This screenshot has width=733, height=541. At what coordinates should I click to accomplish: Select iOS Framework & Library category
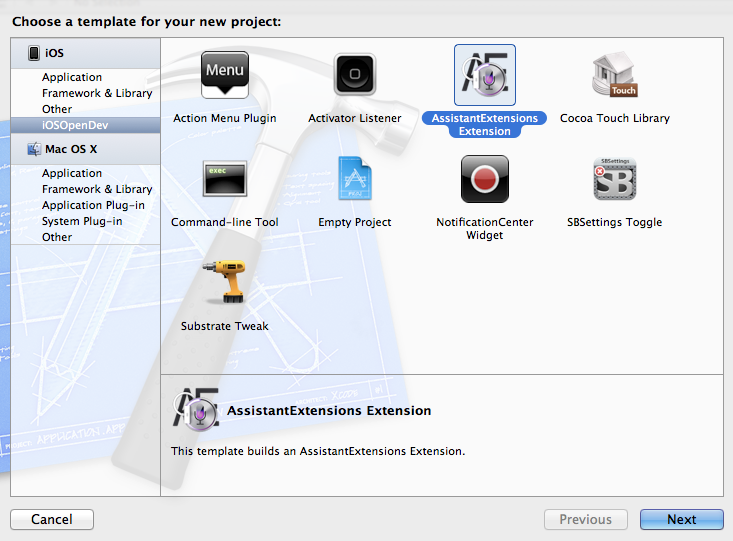[97, 93]
